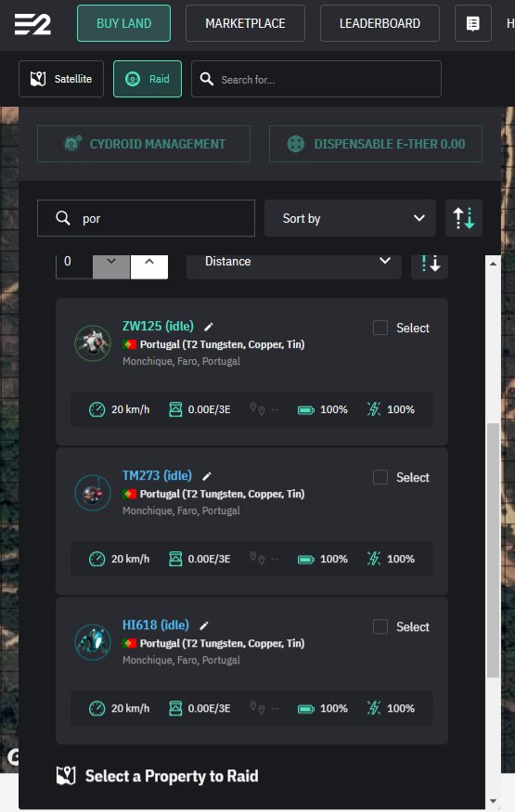Click the speed gauge icon for TM273
The height and width of the screenshot is (812, 515).
point(97,559)
